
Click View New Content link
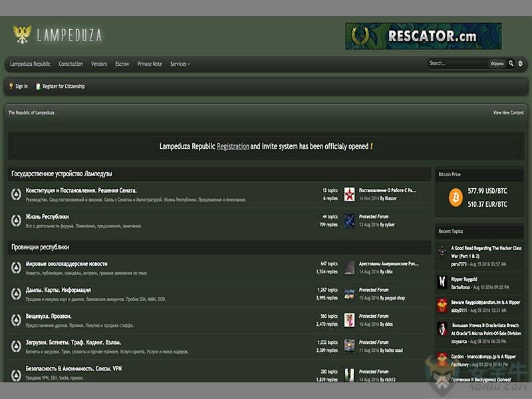coord(508,112)
